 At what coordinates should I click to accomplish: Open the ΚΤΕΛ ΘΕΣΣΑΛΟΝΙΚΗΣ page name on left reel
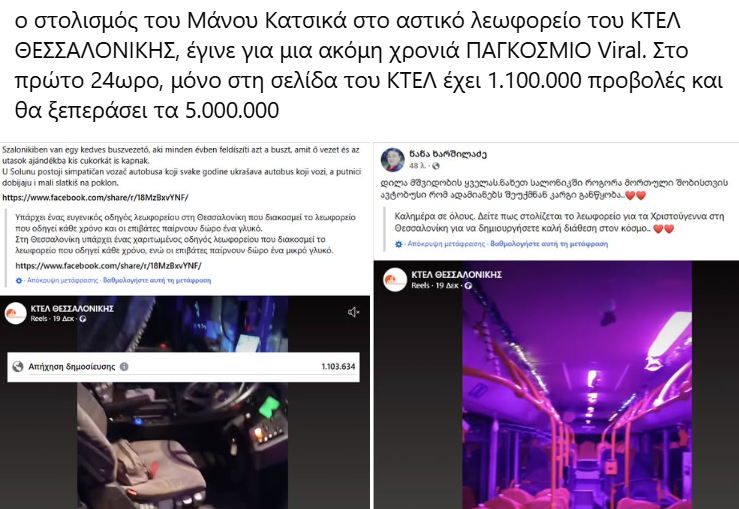click(72, 309)
